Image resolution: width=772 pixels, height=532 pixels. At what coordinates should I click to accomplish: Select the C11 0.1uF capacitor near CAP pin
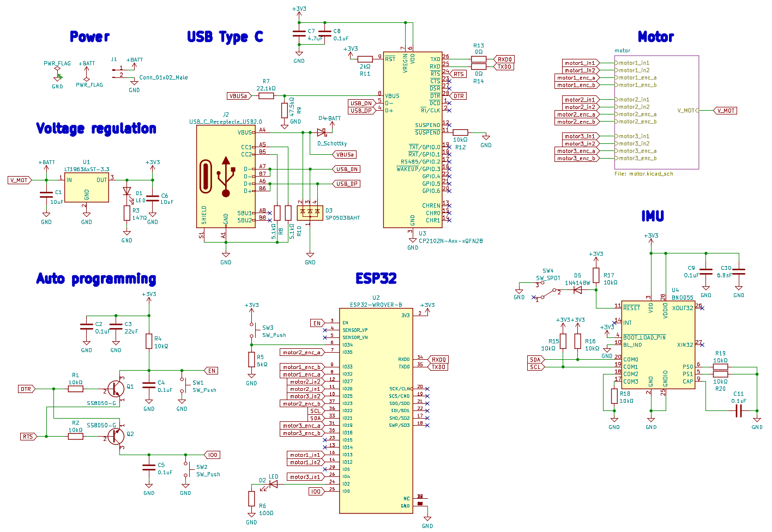tap(739, 410)
